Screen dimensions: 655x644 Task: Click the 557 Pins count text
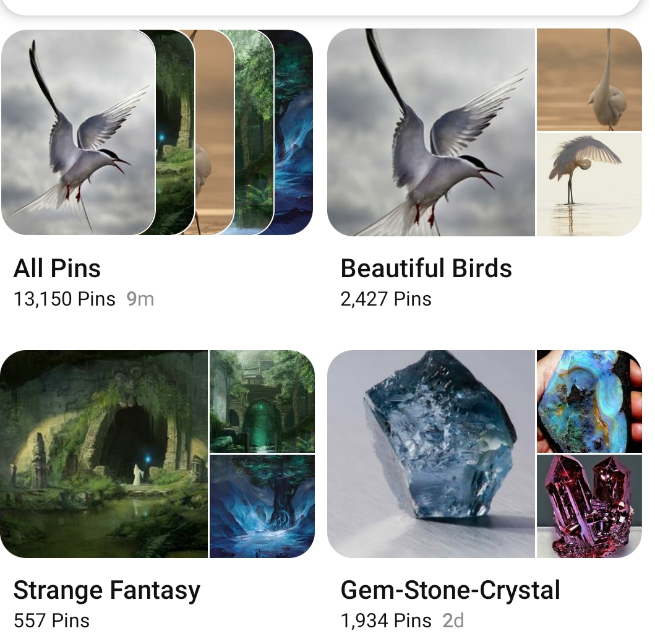coord(51,621)
